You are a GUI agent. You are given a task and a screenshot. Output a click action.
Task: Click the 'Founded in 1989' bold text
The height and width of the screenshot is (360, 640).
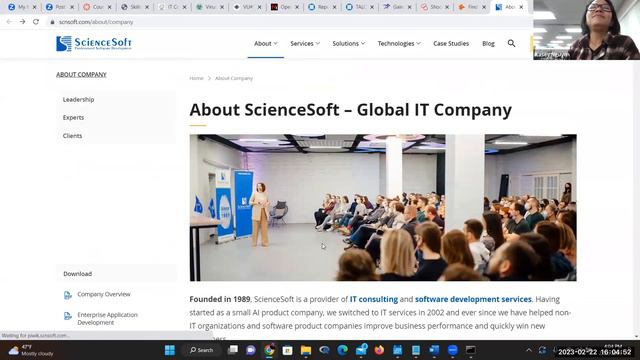[220, 299]
